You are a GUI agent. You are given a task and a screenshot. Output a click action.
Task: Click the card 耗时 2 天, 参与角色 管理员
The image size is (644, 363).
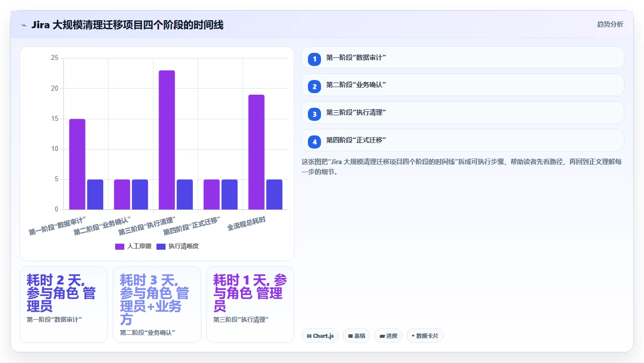click(x=64, y=305)
